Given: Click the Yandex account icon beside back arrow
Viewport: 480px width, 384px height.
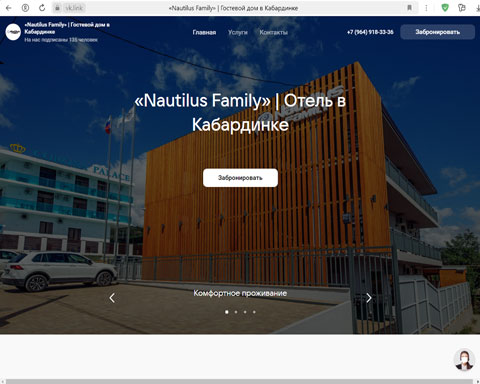Looking at the screenshot, I should pos(25,8).
